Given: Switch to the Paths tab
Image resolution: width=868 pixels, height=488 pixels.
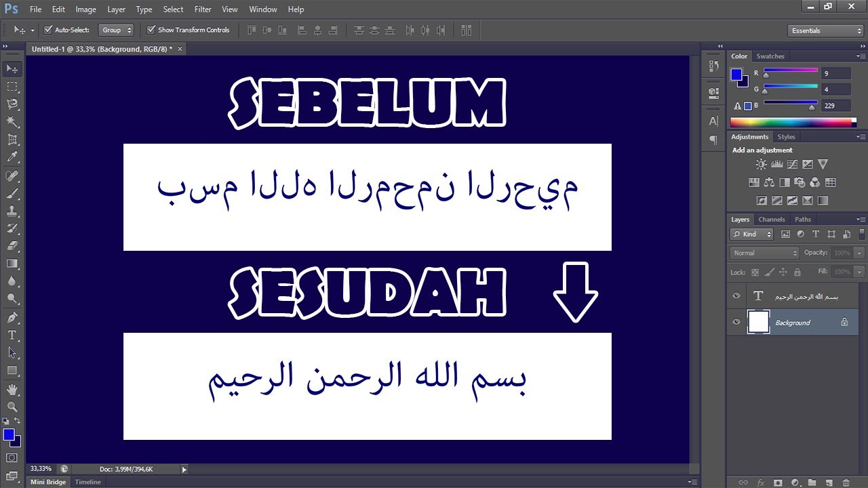Looking at the screenshot, I should pos(803,220).
